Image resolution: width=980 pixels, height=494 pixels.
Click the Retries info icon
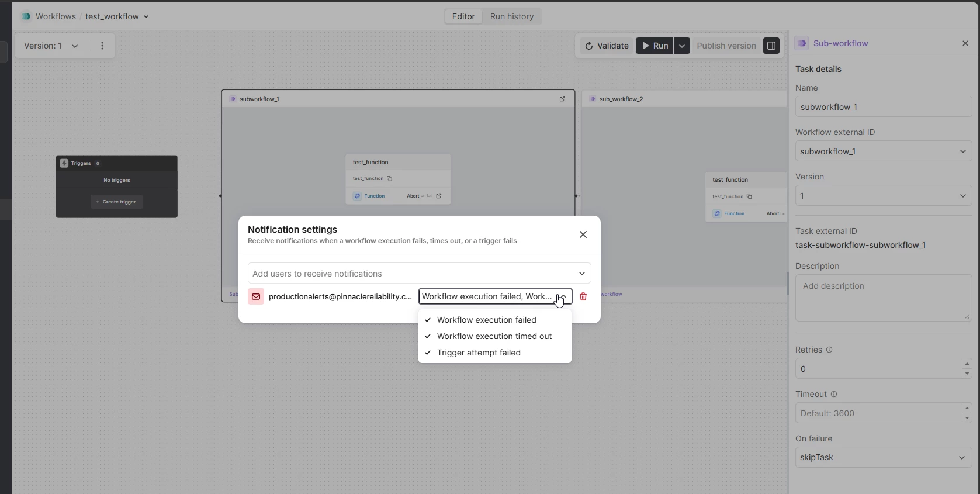click(829, 350)
